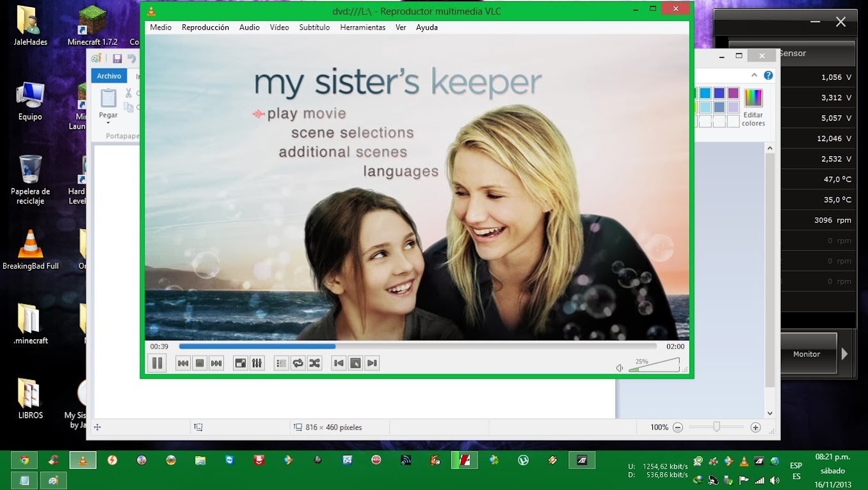Open JaleHades folder on desktop
Image resolution: width=868 pixels, height=490 pixels.
tap(30, 26)
